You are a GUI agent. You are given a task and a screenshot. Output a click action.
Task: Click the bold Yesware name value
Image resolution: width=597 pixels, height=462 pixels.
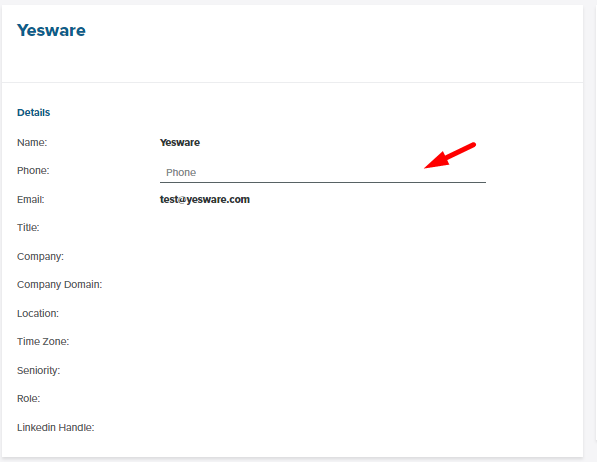[x=180, y=142]
